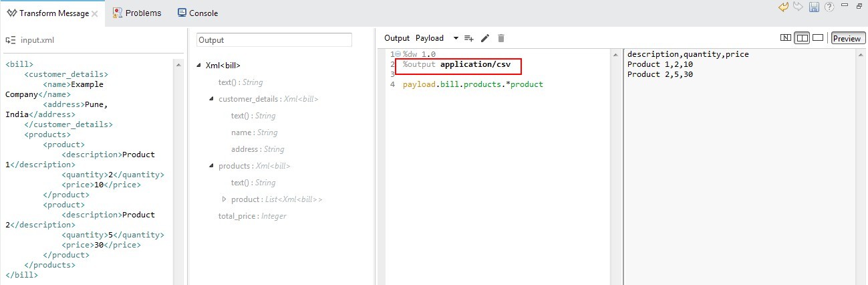868x285 pixels.
Task: Collapse the customer_details tree node
Action: tap(212, 99)
